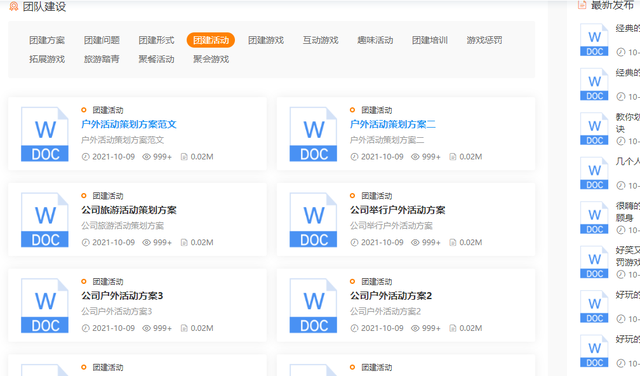Open the 公司户外活动方案3 title link
The height and width of the screenshot is (376, 640).
(122, 296)
